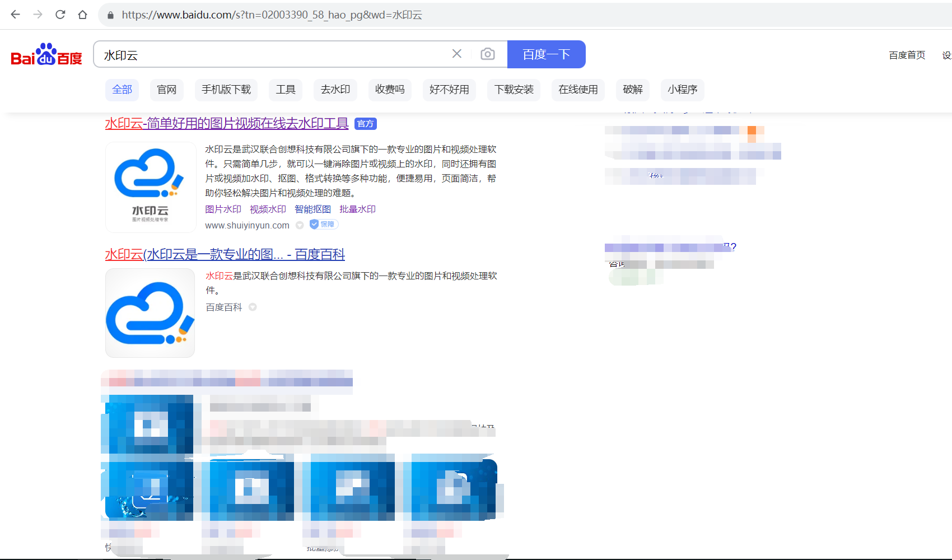Click the 水印云 logo thumbnail of first result
This screenshot has width=952, height=560.
pyautogui.click(x=150, y=187)
